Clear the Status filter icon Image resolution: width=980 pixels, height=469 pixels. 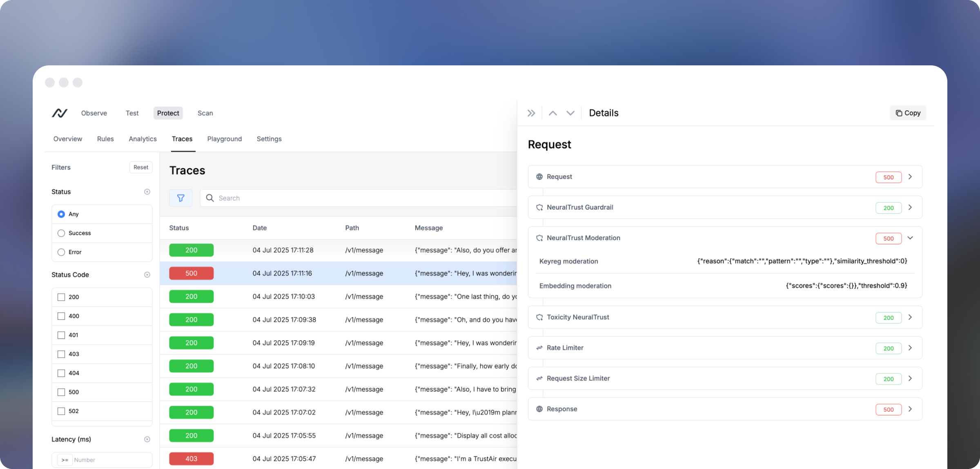pos(147,192)
